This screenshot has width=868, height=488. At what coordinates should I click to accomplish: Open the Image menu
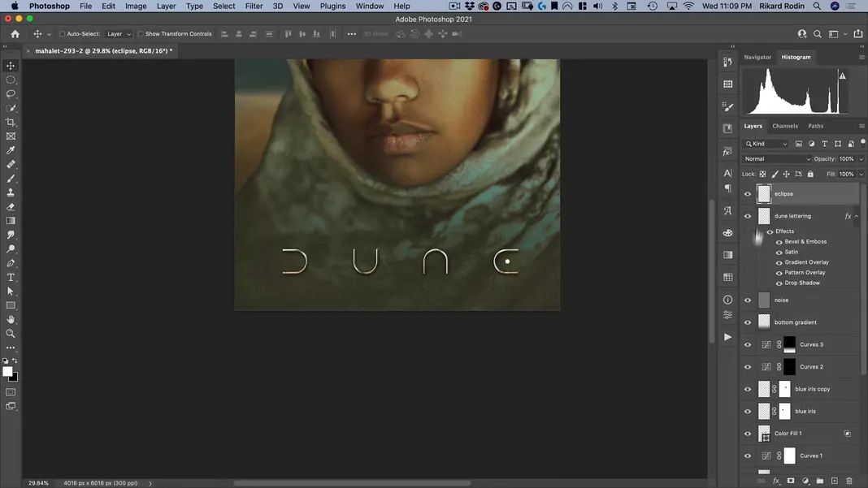pos(136,6)
